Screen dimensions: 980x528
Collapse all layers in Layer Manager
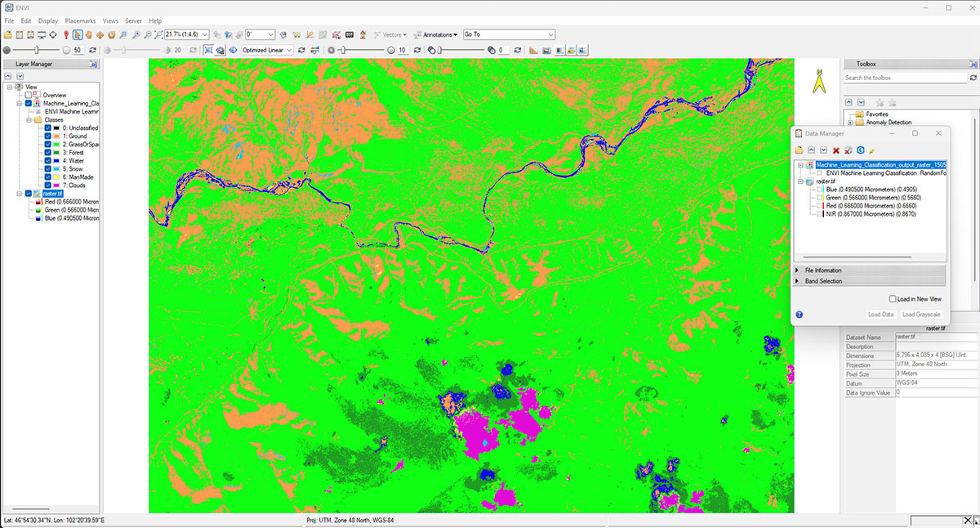pyautogui.click(x=8, y=76)
